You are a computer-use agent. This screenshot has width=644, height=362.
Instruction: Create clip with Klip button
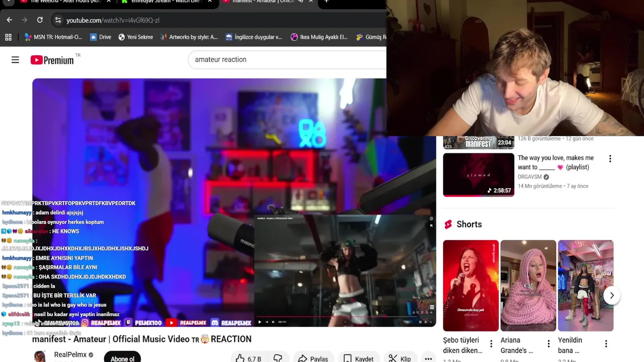(400, 358)
